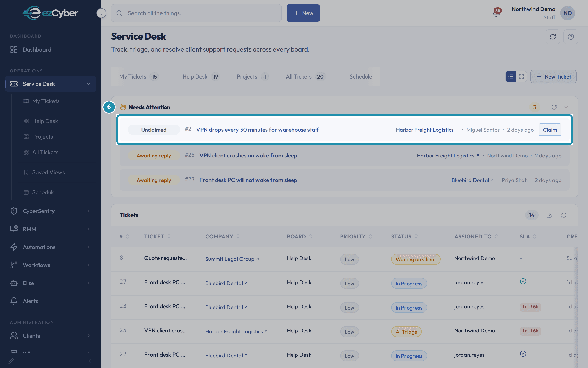The image size is (588, 368).
Task: Open Bluebird Dental link in Needs Attention
Action: (472, 180)
